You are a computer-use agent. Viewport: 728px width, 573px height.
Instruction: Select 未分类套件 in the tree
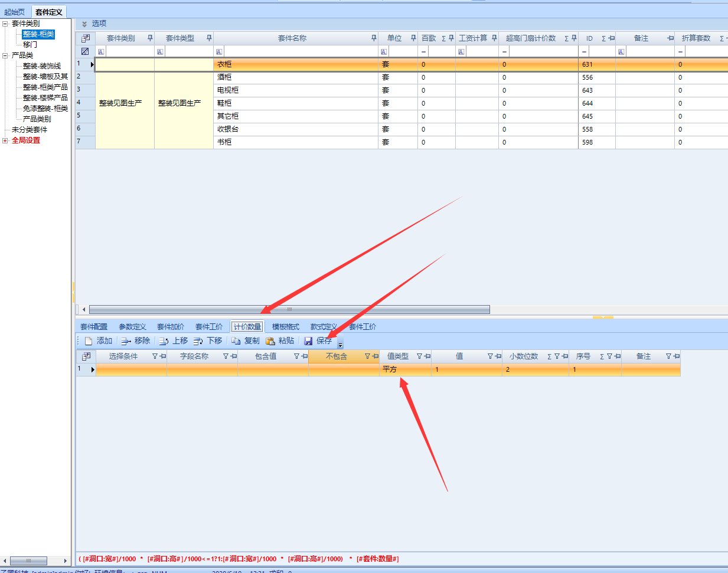pyautogui.click(x=30, y=130)
